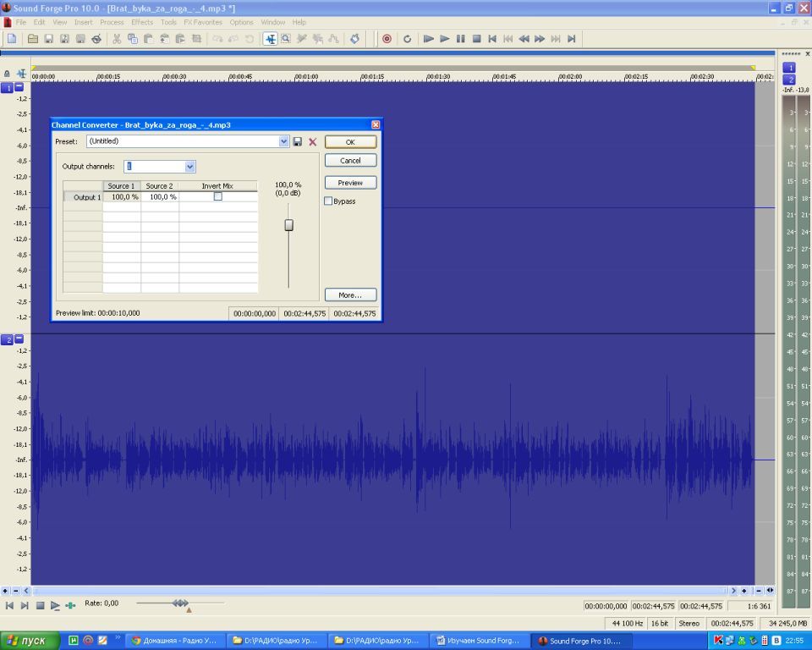Click the Trim/Crop toolbar icon
812x650 pixels.
click(x=196, y=39)
